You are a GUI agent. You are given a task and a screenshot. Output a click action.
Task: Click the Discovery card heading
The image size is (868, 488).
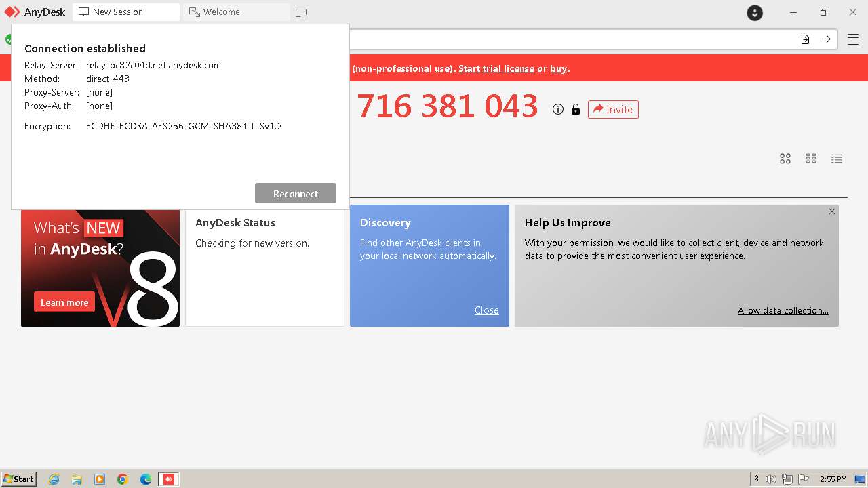[x=385, y=222]
